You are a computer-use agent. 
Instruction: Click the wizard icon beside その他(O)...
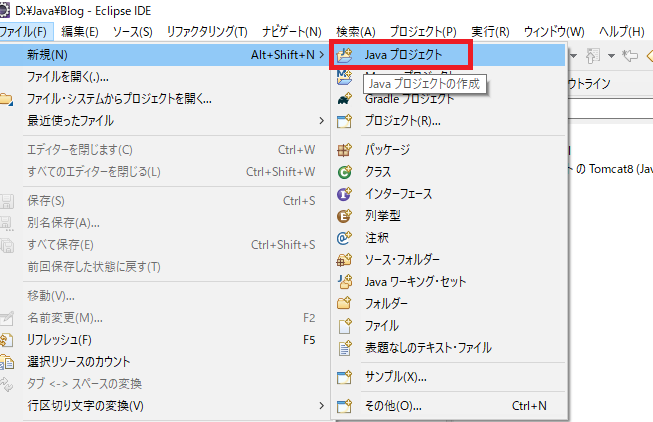[x=344, y=406]
